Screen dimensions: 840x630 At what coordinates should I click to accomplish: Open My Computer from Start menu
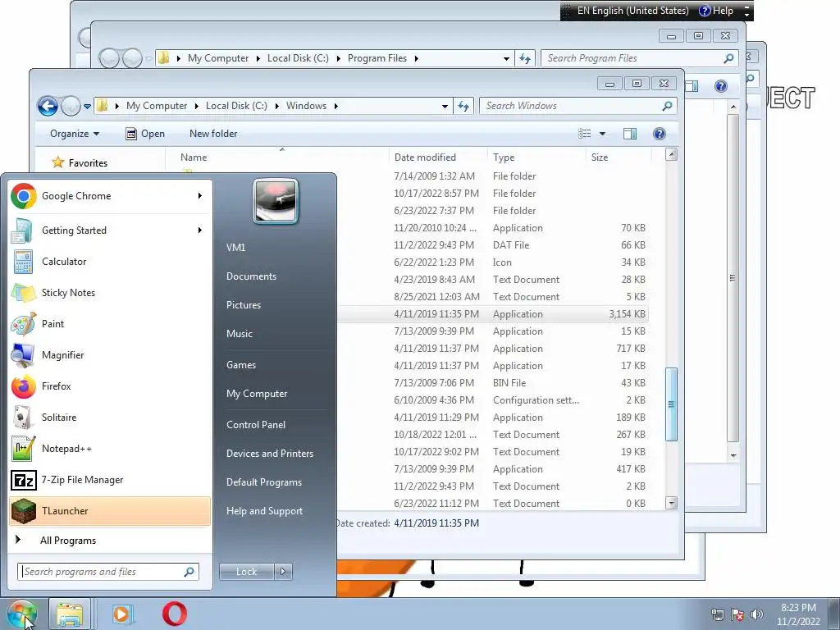pyautogui.click(x=257, y=394)
